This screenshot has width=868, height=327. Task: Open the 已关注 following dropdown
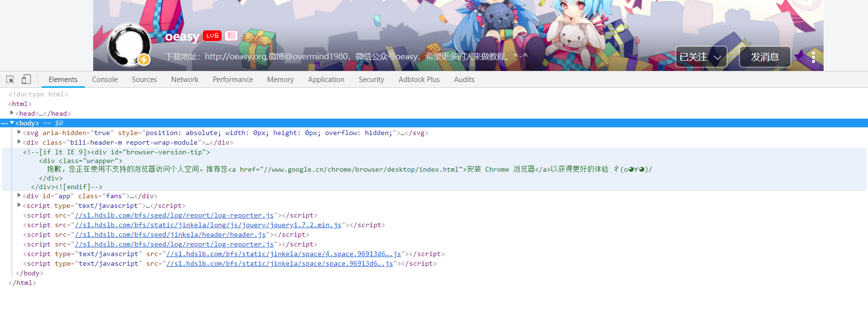[x=701, y=57]
